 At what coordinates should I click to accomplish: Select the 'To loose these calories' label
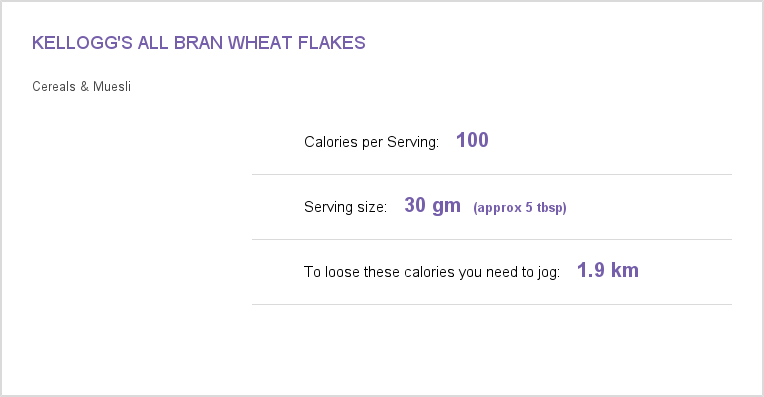coord(432,272)
